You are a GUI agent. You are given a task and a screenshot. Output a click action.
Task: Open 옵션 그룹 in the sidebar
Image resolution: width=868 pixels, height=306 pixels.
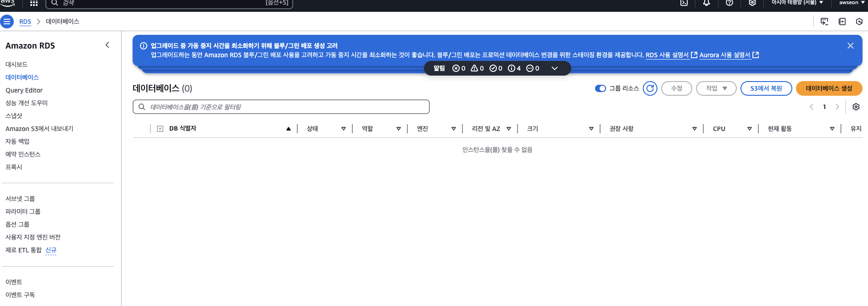pyautogui.click(x=17, y=224)
